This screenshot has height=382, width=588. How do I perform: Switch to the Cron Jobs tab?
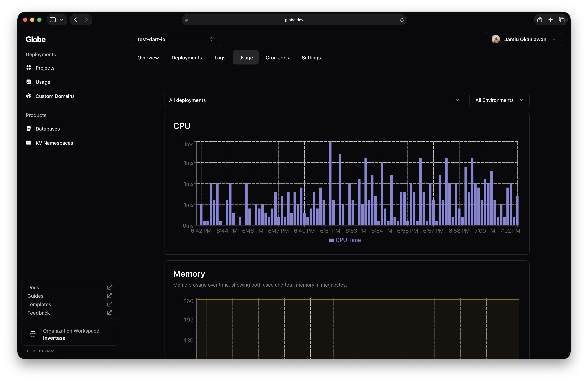(277, 58)
